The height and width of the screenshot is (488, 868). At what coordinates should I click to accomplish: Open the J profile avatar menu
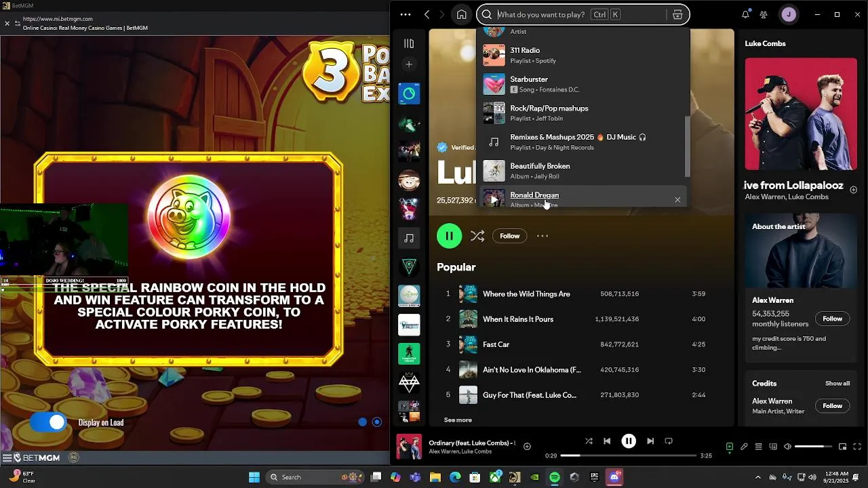pyautogui.click(x=789, y=14)
